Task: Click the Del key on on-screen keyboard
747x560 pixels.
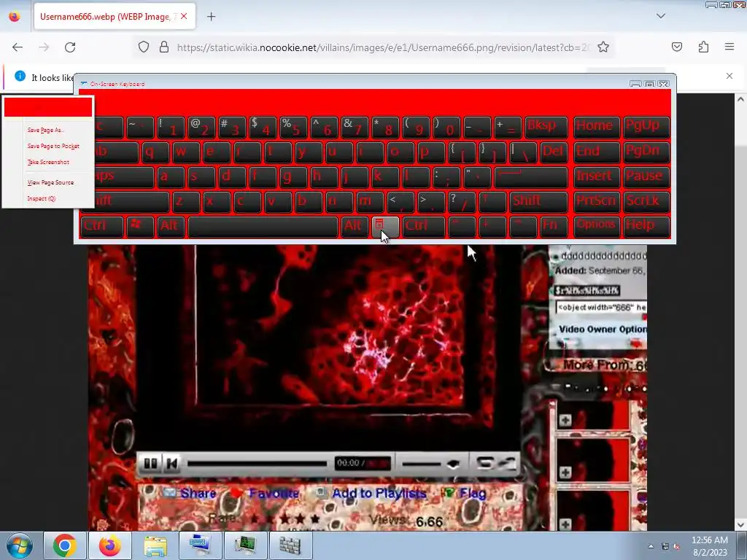Action: [554, 152]
